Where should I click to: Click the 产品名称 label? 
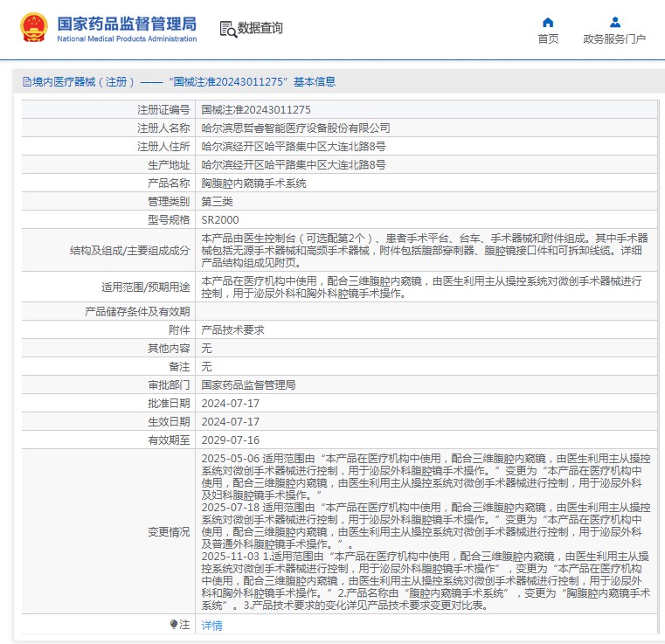169,184
